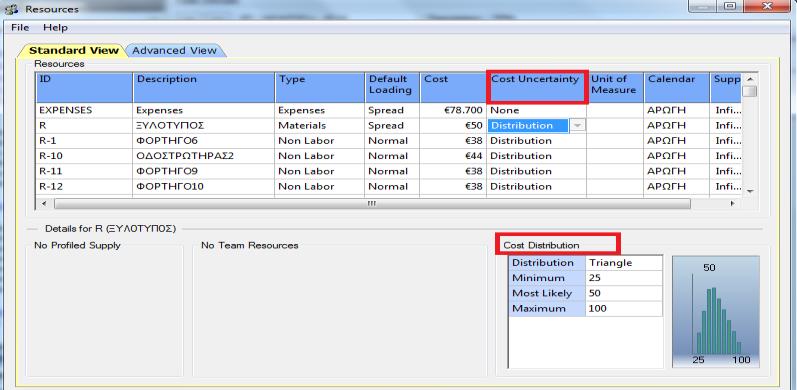Click the Distribution cell of row R-12
Viewport: 797px width, 390px height.
536,187
